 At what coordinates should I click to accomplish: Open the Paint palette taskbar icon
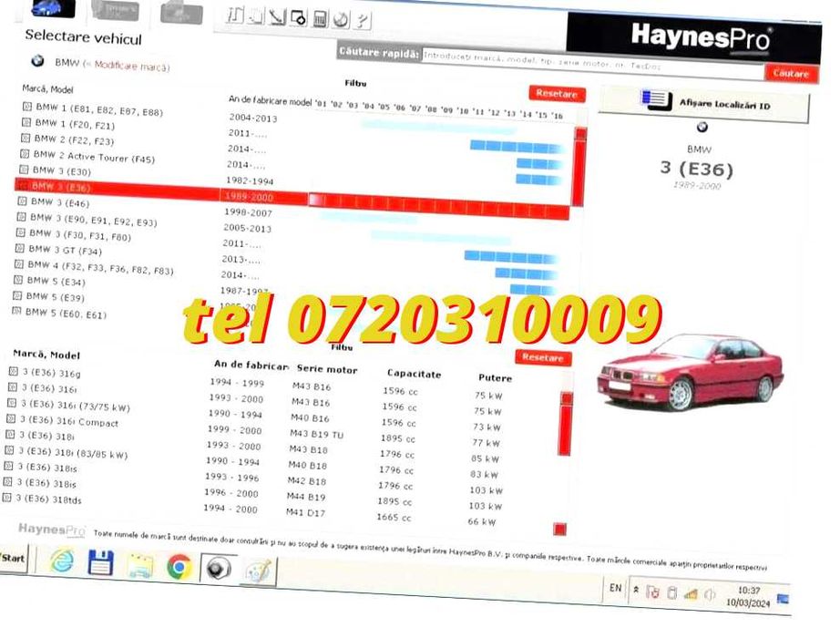tap(258, 570)
